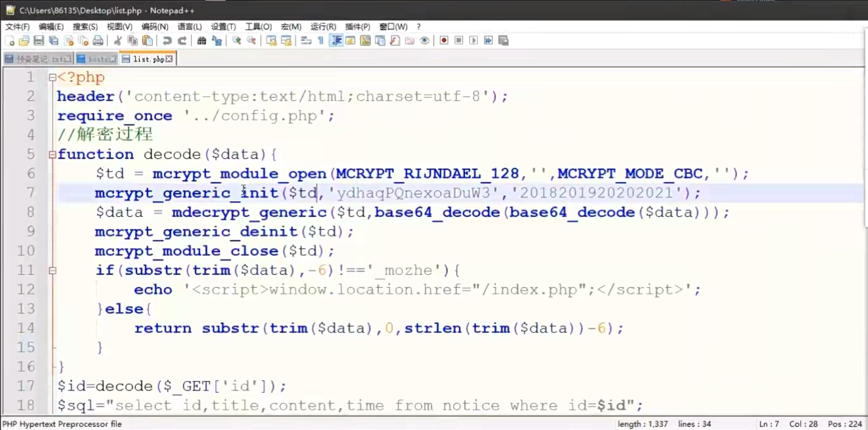This screenshot has width=868, height=430.
Task: Collapse the fold marker at line 1
Action: (x=52, y=77)
